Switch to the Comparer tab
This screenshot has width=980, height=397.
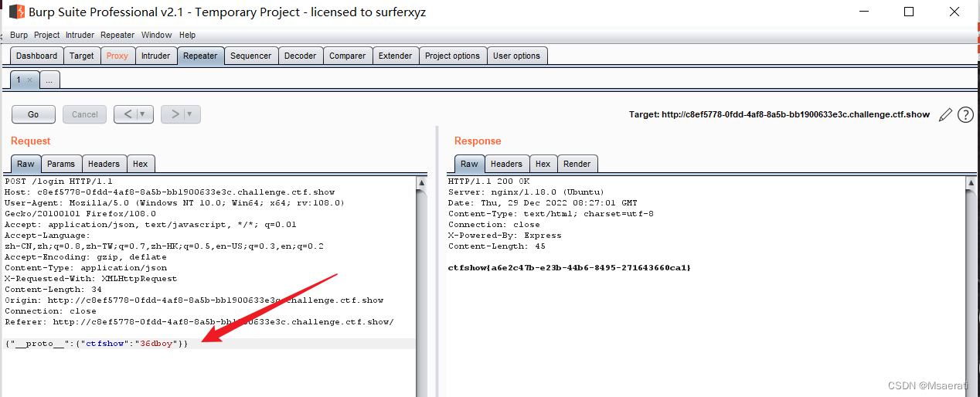[x=348, y=56]
